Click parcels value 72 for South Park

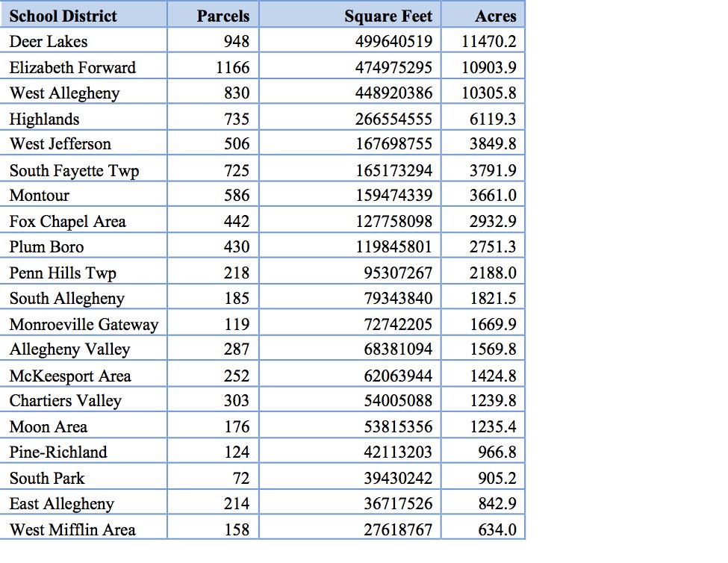click(x=240, y=478)
